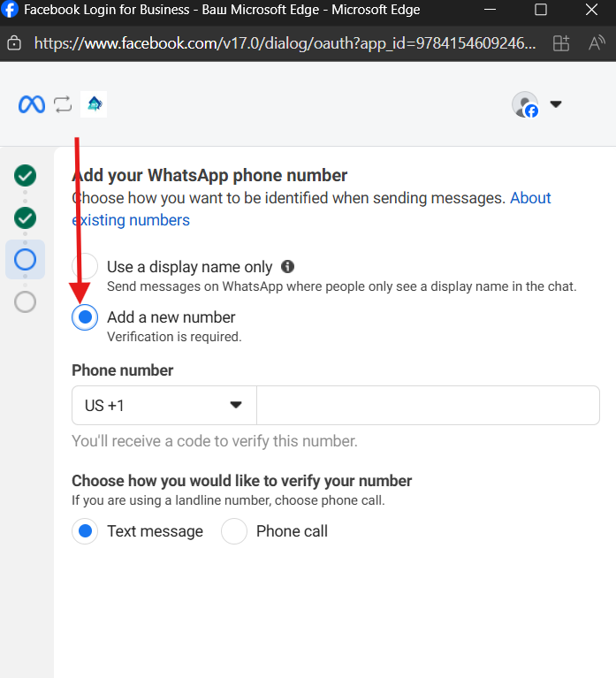Click the grid-plus apps icon in address bar
Screen dimensions: 616x678
(x=560, y=42)
